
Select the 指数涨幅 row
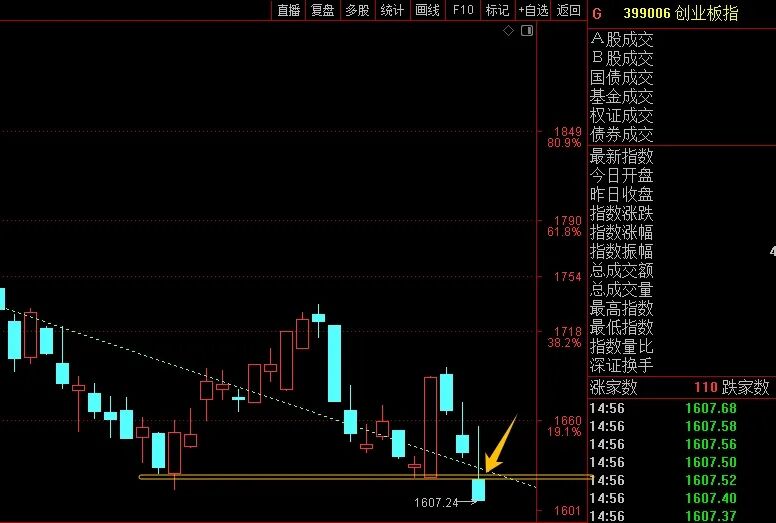[682, 233]
